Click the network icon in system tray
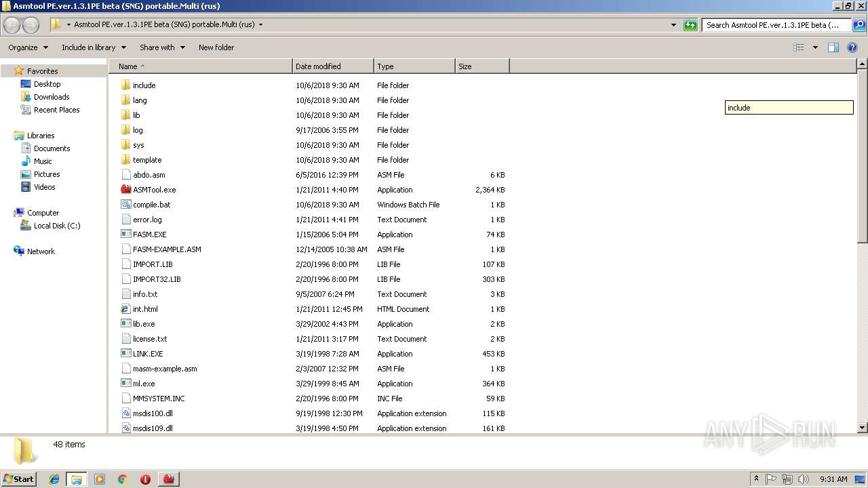Viewport: 868px width, 488px height. (787, 479)
